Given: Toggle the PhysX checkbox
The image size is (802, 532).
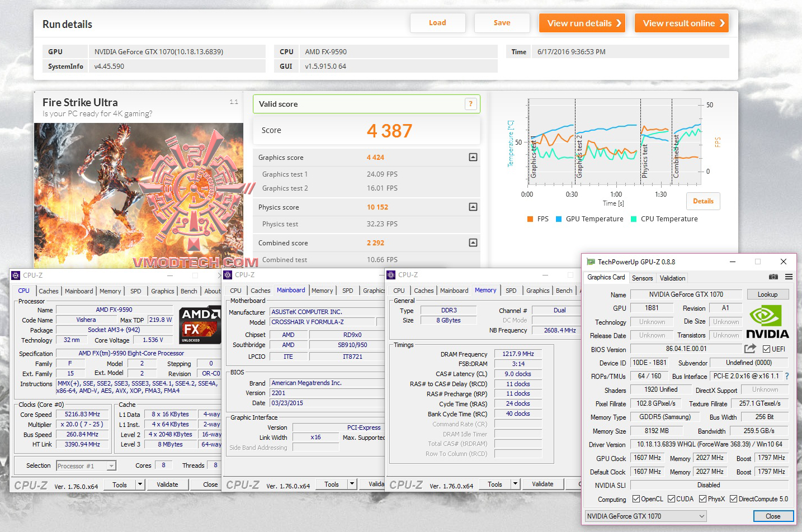Looking at the screenshot, I should (702, 499).
